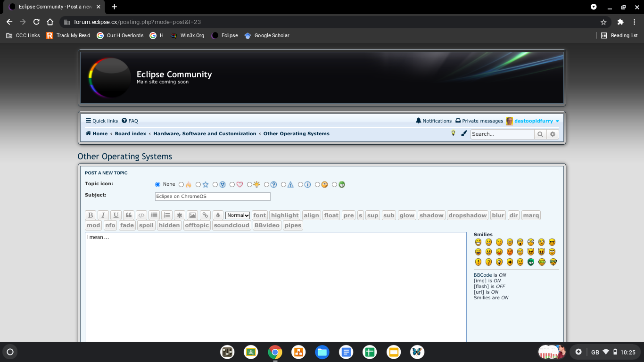Click the insert image icon
644x362 pixels.
point(192,215)
